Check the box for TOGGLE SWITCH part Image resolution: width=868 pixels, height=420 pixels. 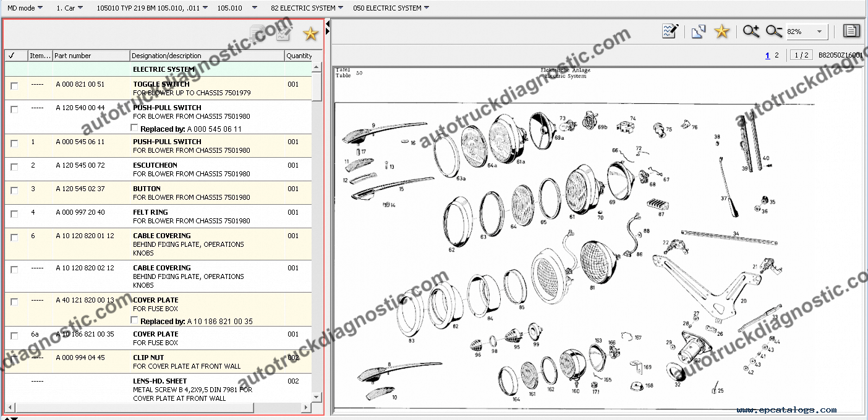[14, 86]
